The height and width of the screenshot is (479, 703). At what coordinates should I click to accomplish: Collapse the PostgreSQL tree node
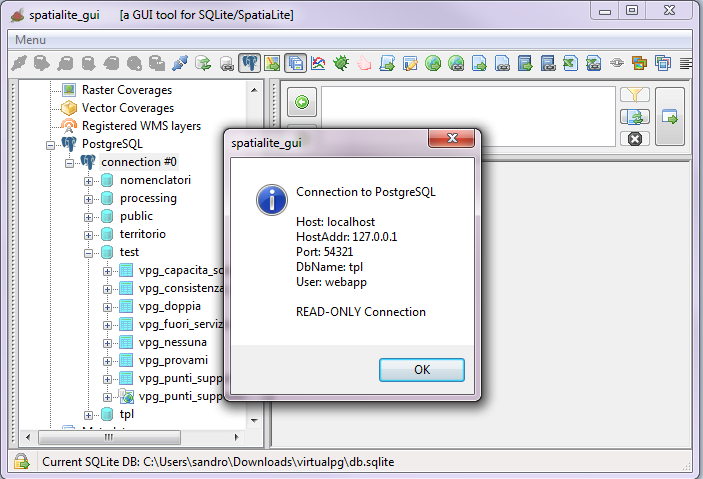[x=50, y=145]
